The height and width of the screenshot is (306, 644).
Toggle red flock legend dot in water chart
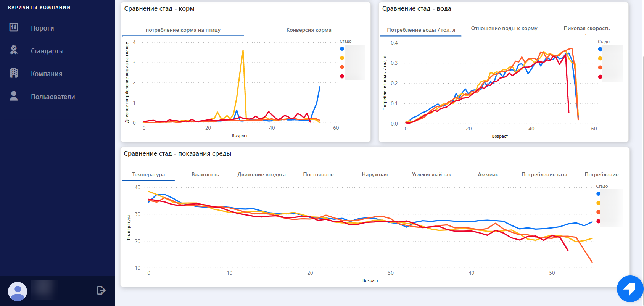click(x=600, y=77)
